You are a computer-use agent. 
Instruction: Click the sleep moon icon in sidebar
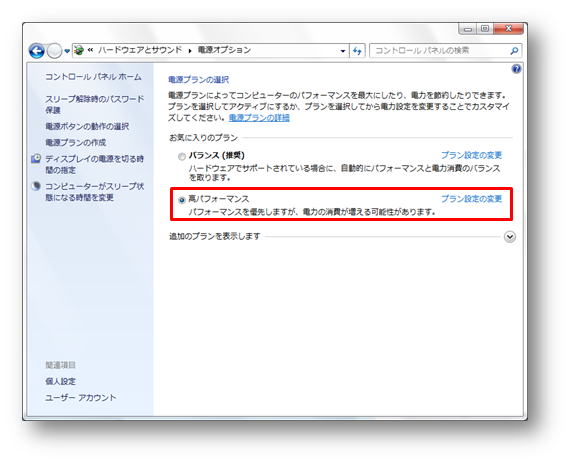pos(36,186)
